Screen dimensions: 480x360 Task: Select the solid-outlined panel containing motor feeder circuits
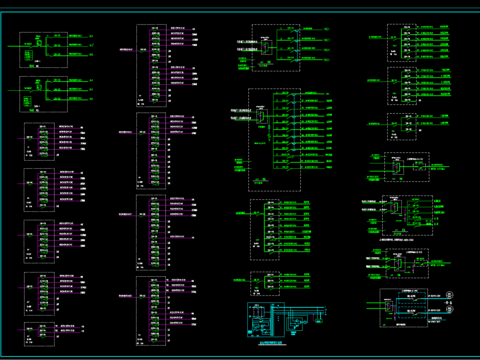403,308
